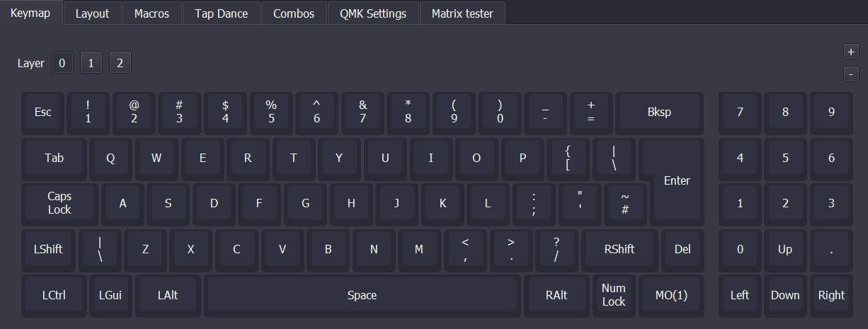868x329 pixels.
Task: Click the plus zoom-in button
Action: pos(850,52)
